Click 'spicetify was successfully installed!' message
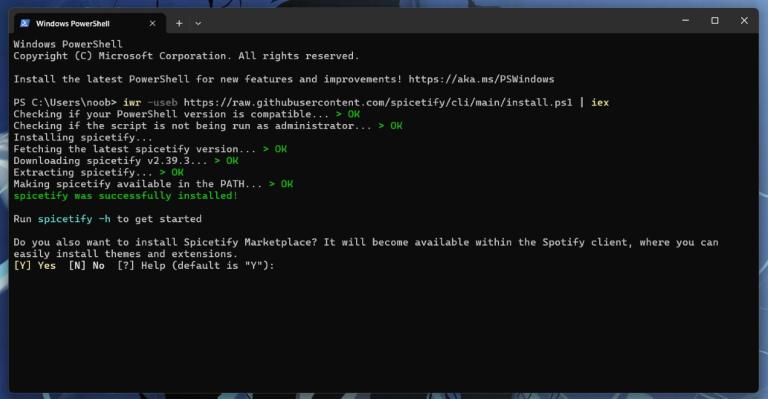 tap(125, 196)
